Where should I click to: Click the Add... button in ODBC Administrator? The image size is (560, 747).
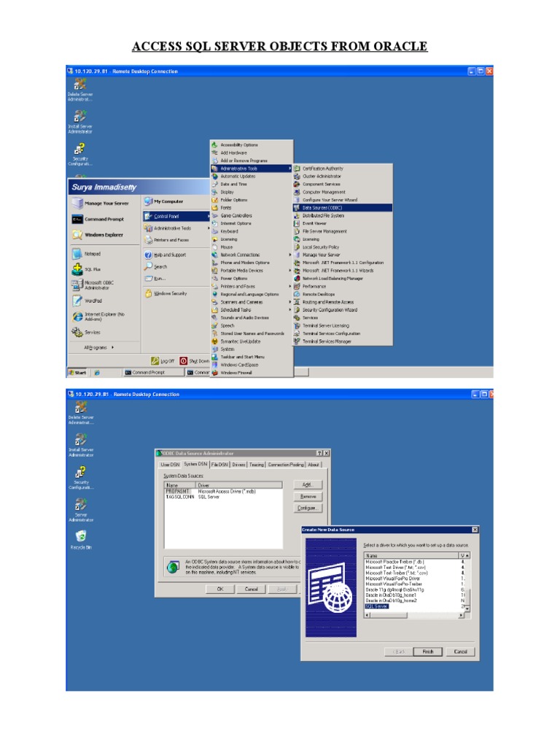[x=308, y=484]
